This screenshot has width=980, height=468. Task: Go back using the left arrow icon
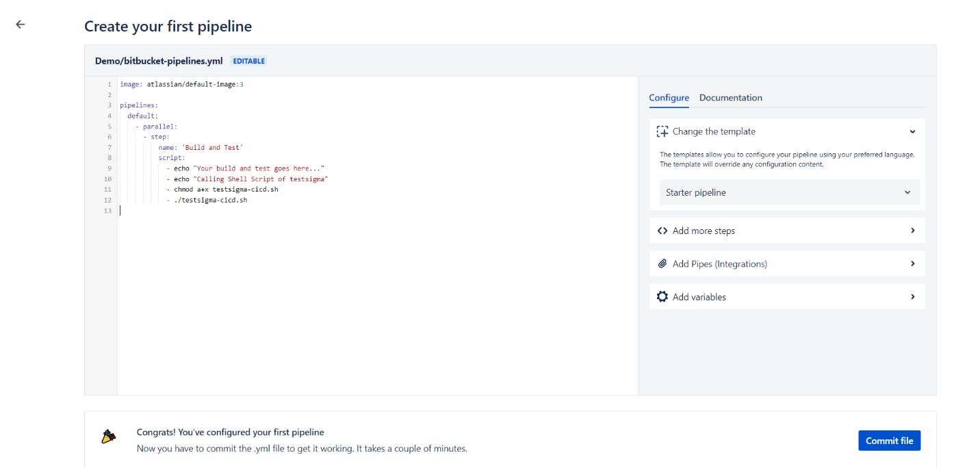click(x=21, y=24)
